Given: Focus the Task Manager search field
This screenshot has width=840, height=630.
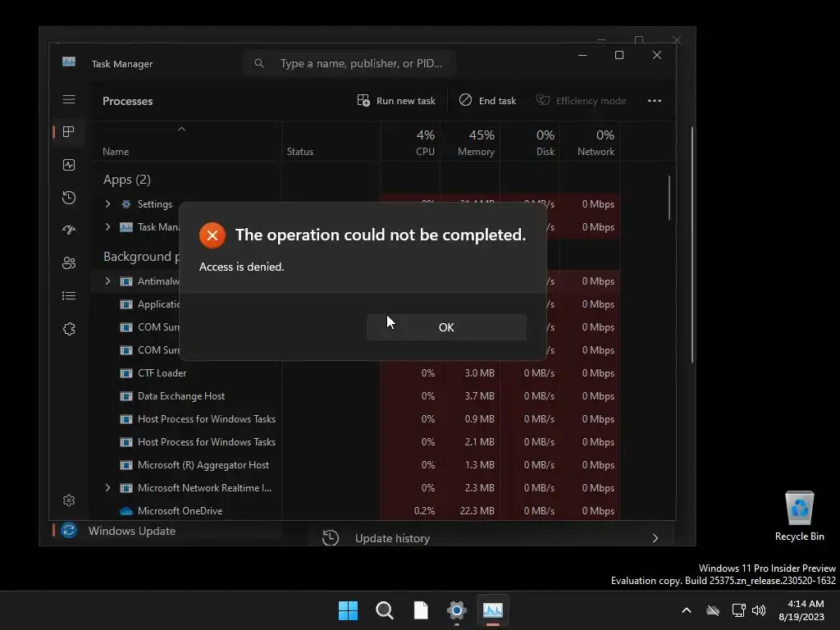Looking at the screenshot, I should 348,63.
